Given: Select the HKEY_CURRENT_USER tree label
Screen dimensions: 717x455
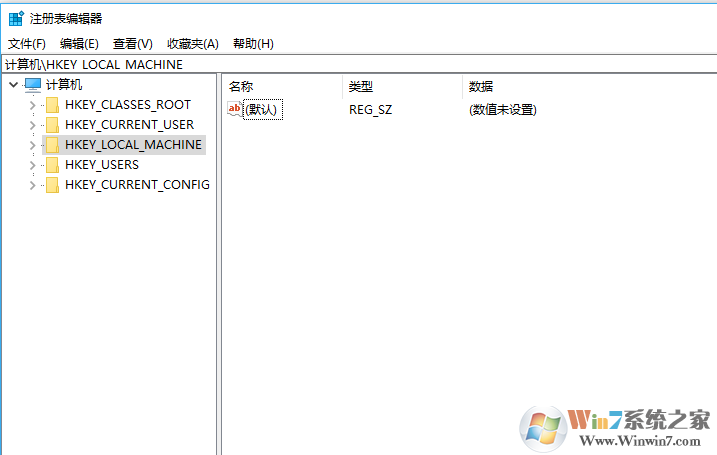Looking at the screenshot, I should pyautogui.click(x=129, y=125).
